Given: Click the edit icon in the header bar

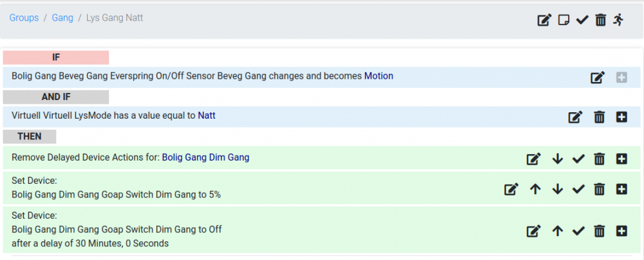Looking at the screenshot, I should click(544, 20).
